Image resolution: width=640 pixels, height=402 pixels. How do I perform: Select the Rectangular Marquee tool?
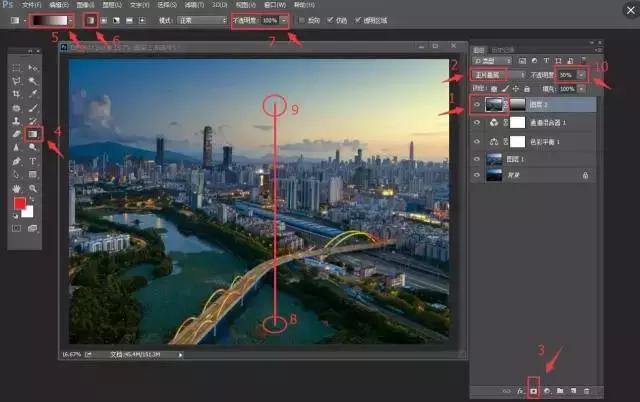(18, 67)
